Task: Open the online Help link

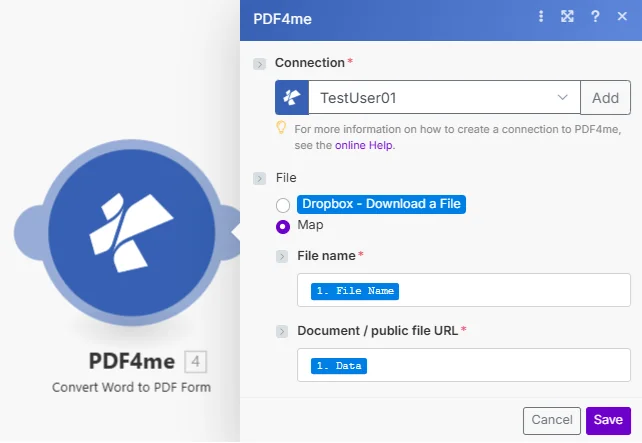Action: [x=364, y=145]
